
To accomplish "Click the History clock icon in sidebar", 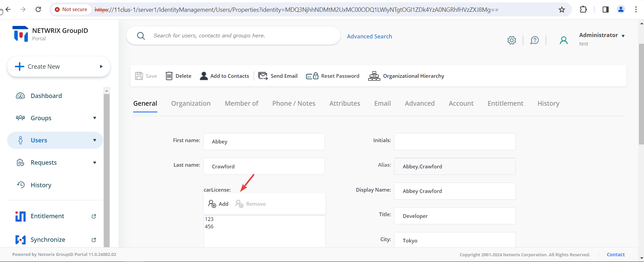I will click(x=21, y=185).
